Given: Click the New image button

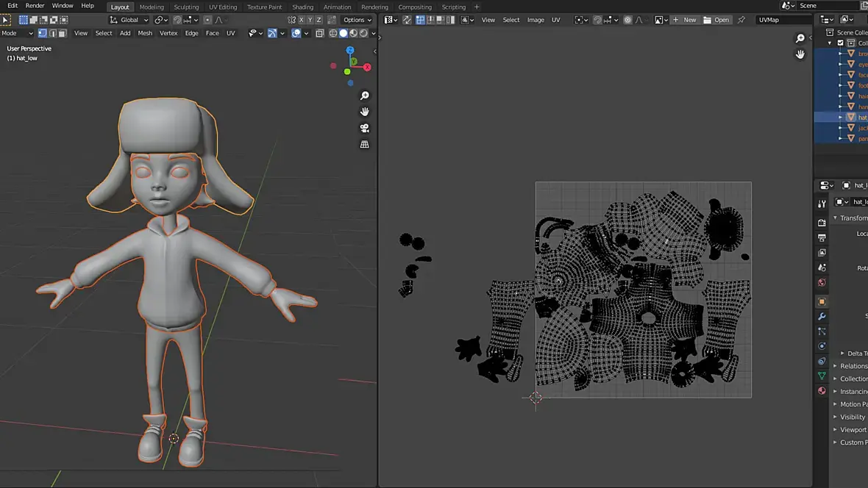Looking at the screenshot, I should coord(684,20).
